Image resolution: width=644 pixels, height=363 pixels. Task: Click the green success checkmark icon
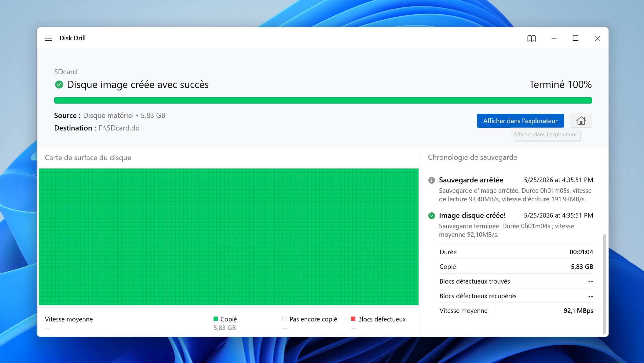point(59,84)
